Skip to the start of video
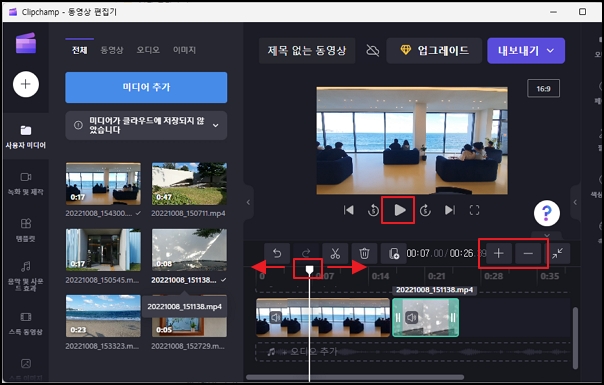 click(x=348, y=210)
